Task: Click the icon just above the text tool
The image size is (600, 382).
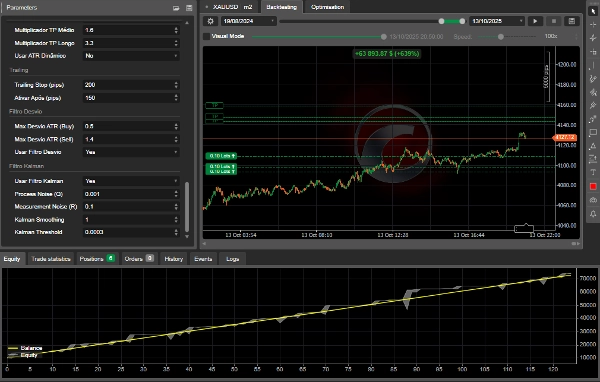Action: (x=593, y=159)
